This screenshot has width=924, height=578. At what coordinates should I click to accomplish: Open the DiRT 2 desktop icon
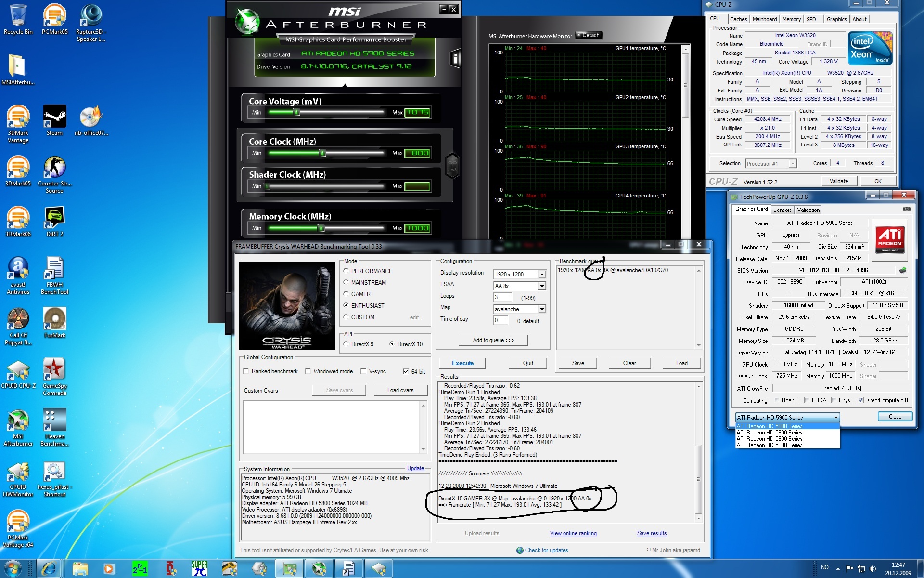(54, 222)
